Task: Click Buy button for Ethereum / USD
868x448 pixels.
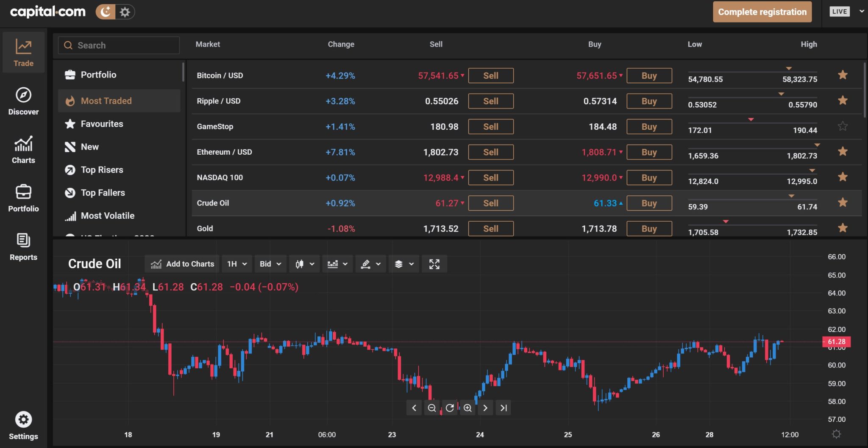Action: click(x=649, y=152)
